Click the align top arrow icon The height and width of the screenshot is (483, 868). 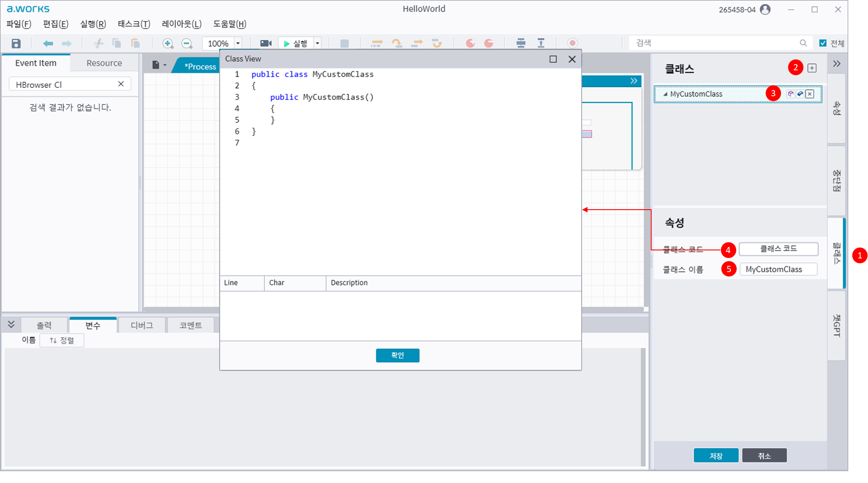[x=541, y=43]
